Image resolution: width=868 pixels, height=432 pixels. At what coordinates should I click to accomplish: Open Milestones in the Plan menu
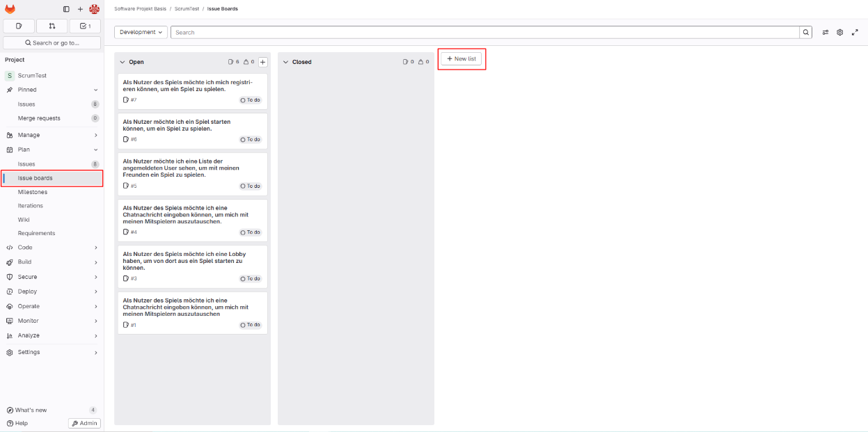[33, 192]
